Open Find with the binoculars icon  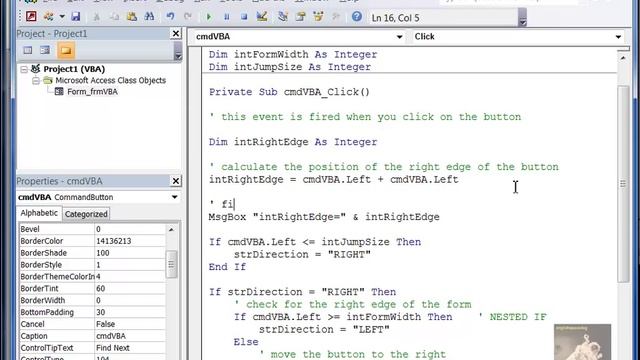click(149, 17)
